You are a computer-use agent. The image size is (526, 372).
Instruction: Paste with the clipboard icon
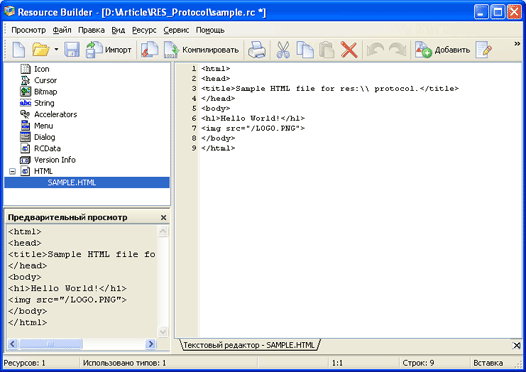327,50
